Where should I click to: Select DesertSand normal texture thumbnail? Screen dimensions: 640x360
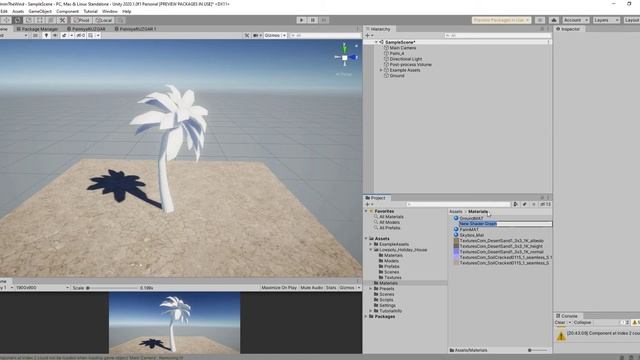456,252
